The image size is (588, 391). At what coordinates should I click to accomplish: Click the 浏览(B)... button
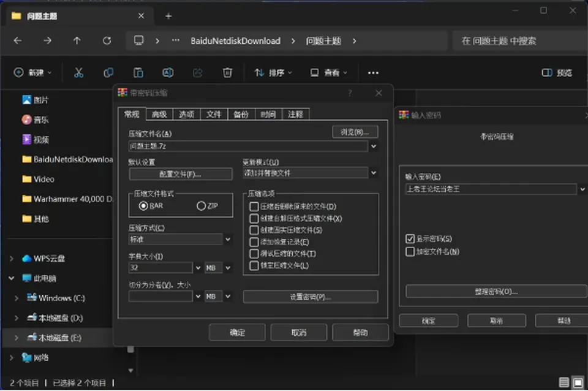click(355, 132)
